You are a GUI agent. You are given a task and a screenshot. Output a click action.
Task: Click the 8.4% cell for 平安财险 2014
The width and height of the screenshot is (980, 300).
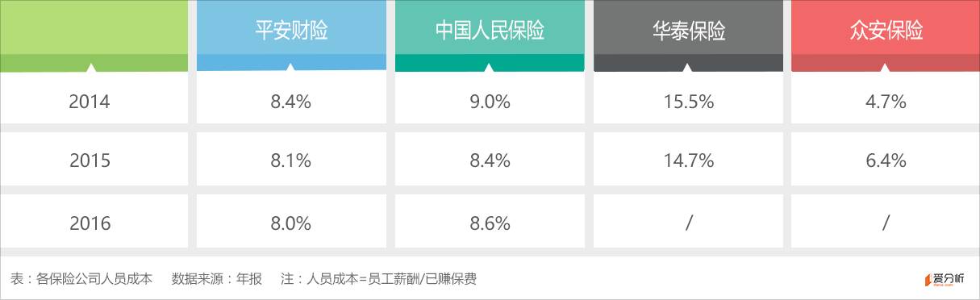click(x=291, y=102)
